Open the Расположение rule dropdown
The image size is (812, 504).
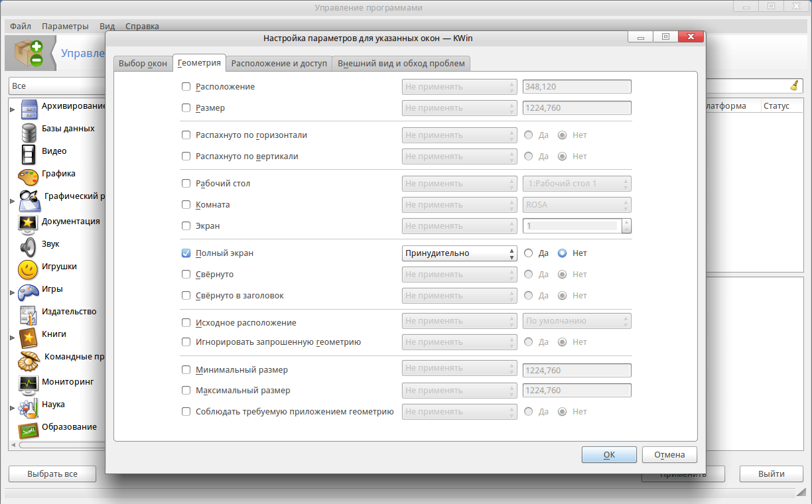(x=459, y=87)
